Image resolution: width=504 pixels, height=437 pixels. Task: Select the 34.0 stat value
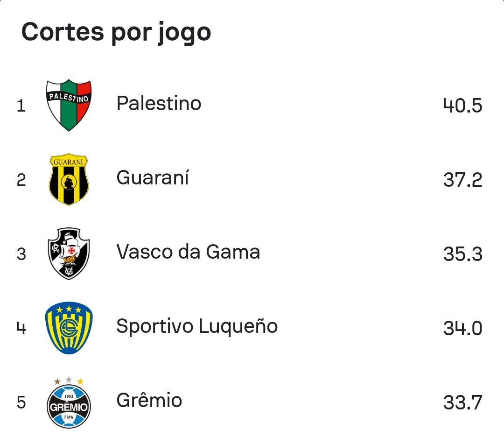point(462,328)
